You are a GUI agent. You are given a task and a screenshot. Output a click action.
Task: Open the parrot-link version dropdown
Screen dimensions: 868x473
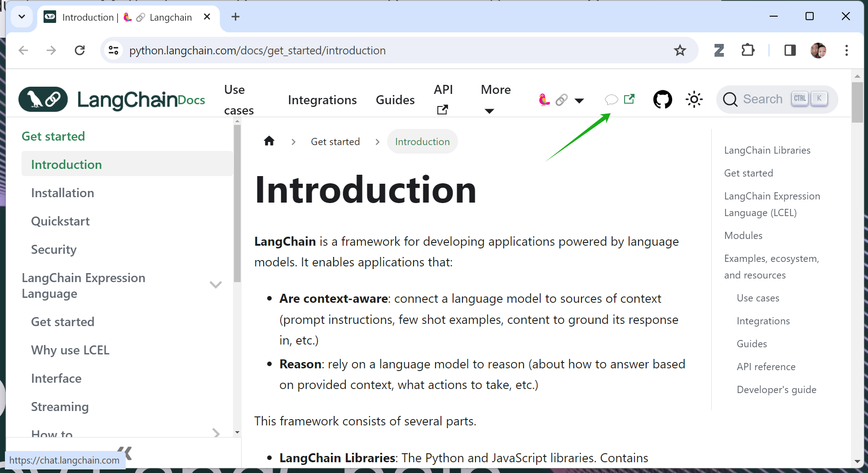tap(561, 99)
